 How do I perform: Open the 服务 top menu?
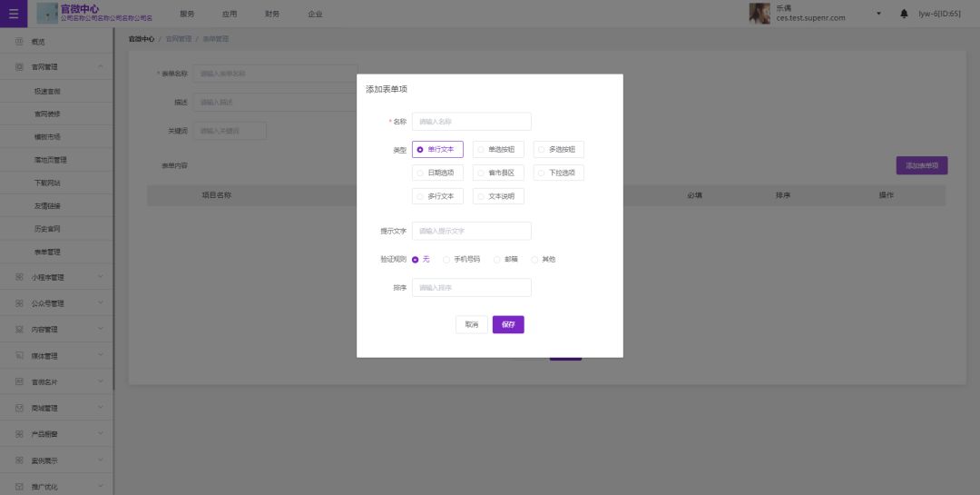point(187,14)
